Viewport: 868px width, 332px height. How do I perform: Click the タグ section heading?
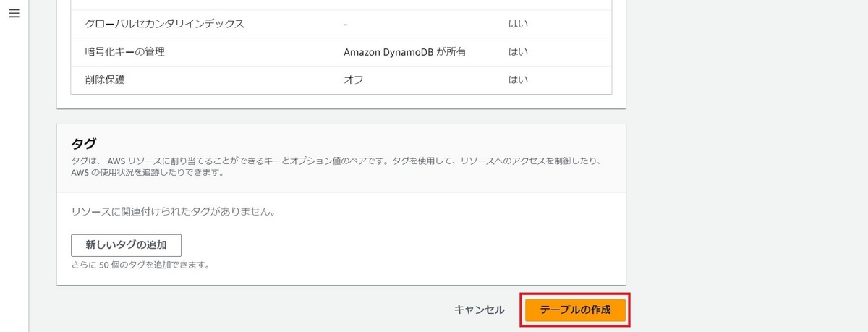click(84, 143)
